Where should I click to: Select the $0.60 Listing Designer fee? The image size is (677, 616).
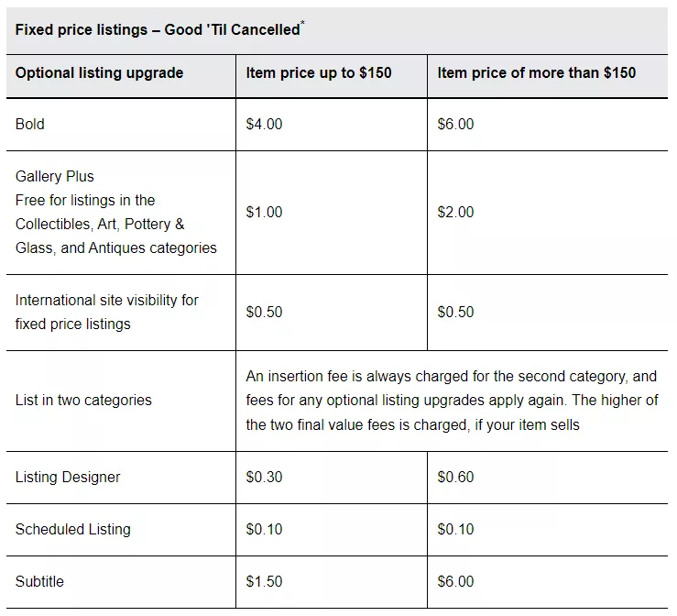(x=455, y=477)
